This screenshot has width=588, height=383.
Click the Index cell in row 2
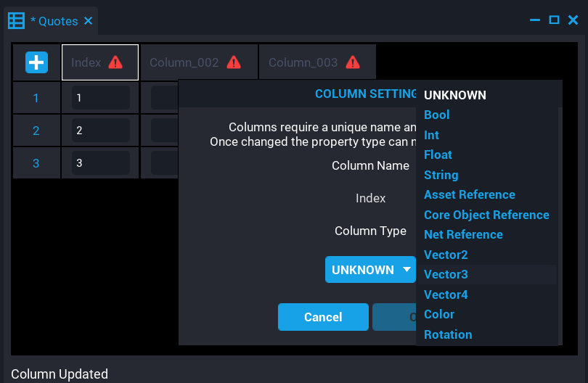(100, 131)
